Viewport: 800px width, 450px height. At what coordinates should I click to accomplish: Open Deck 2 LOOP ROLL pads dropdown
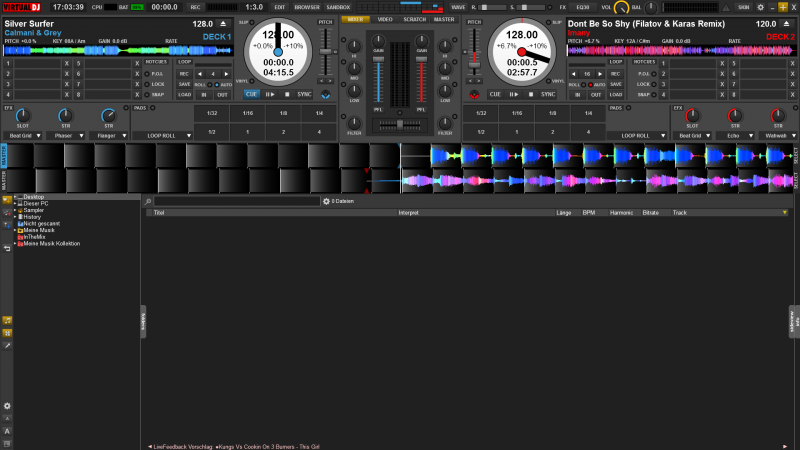pyautogui.click(x=637, y=136)
